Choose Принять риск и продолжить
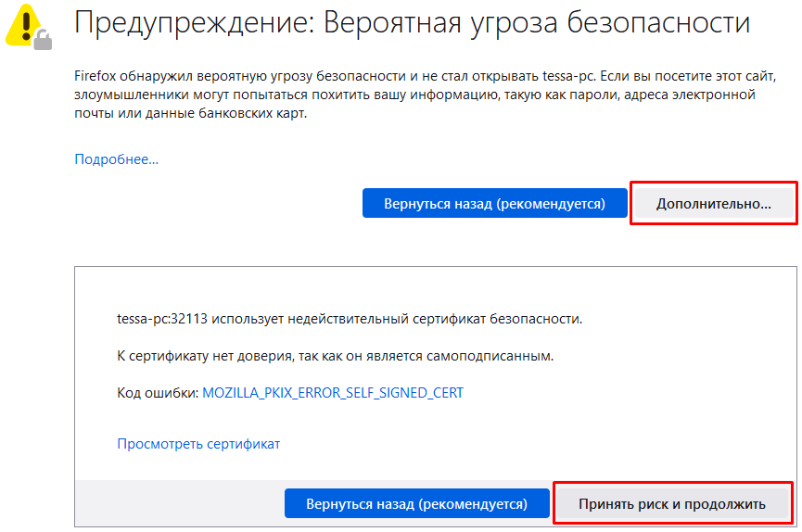802x532 pixels. (x=672, y=504)
